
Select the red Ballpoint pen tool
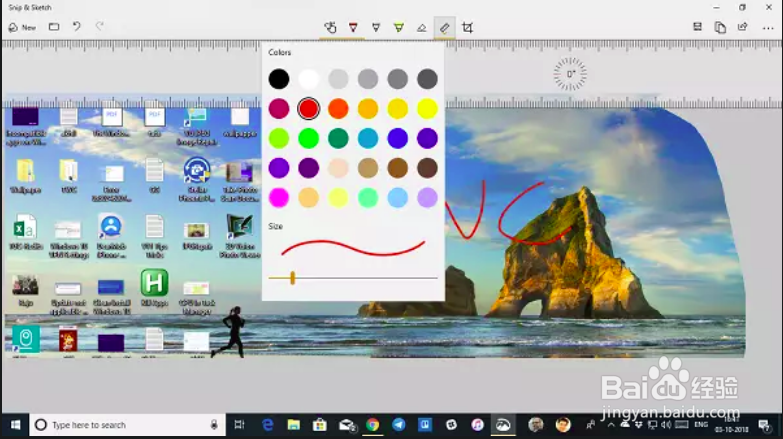353,27
